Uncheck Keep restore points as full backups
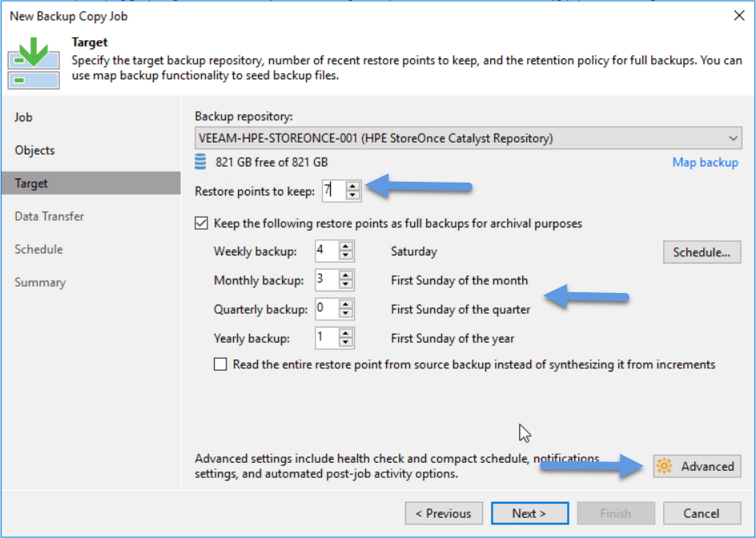This screenshot has height=538, width=756. coord(201,223)
